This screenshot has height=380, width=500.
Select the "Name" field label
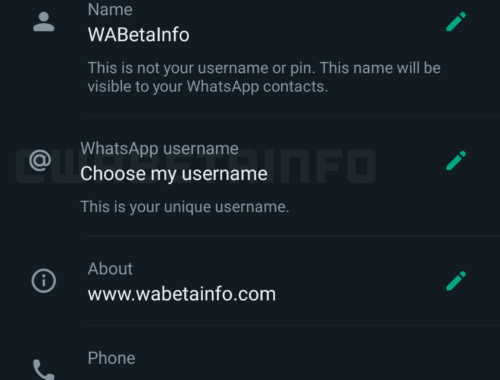[110, 9]
